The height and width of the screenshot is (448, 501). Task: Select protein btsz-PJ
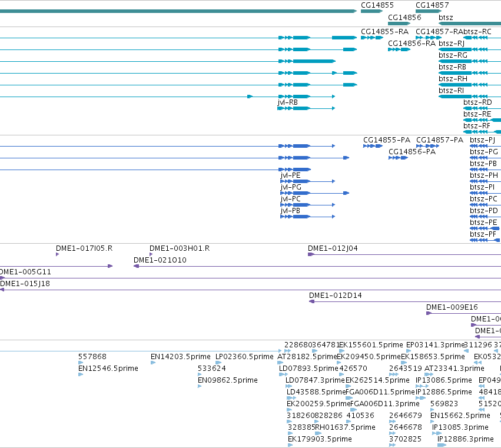tap(483, 140)
